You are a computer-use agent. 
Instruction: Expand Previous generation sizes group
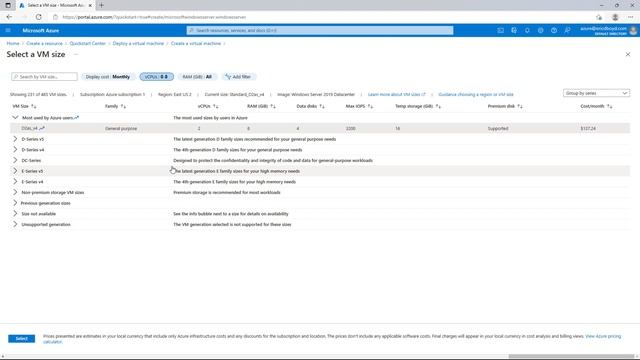[x=15, y=202]
